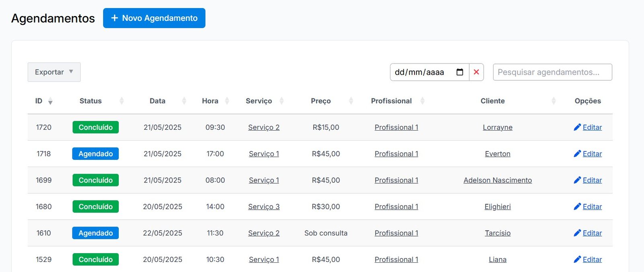Screen dimensions: 644x272
Task: Sort by Status column arrows
Action: coord(122,101)
